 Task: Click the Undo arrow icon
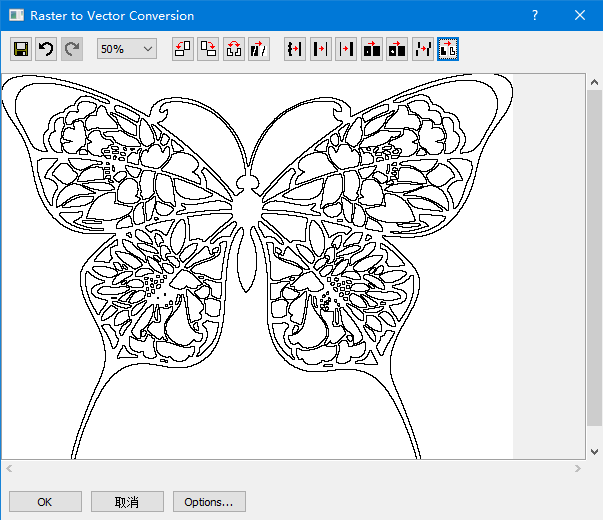(x=46, y=49)
